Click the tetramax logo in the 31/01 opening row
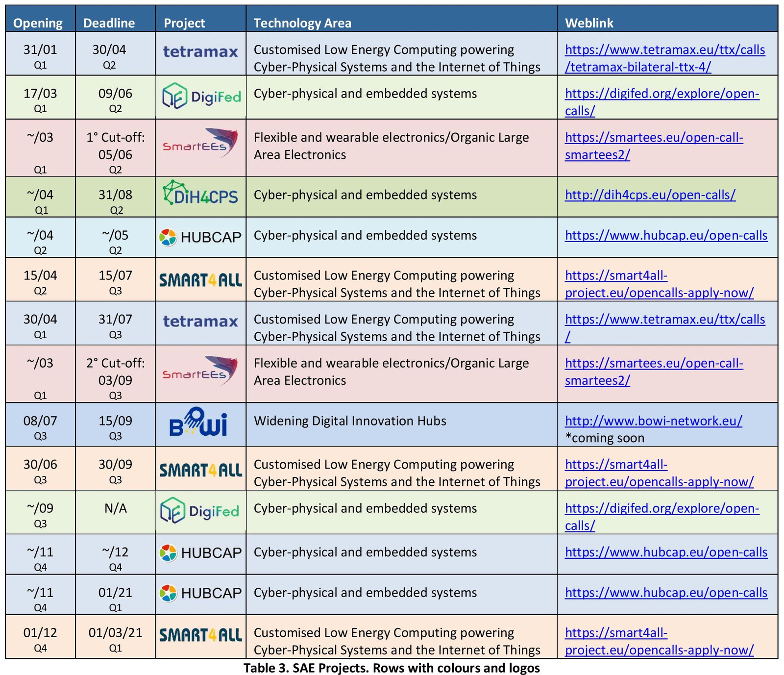Screen dimensions: 784x675 click(200, 51)
